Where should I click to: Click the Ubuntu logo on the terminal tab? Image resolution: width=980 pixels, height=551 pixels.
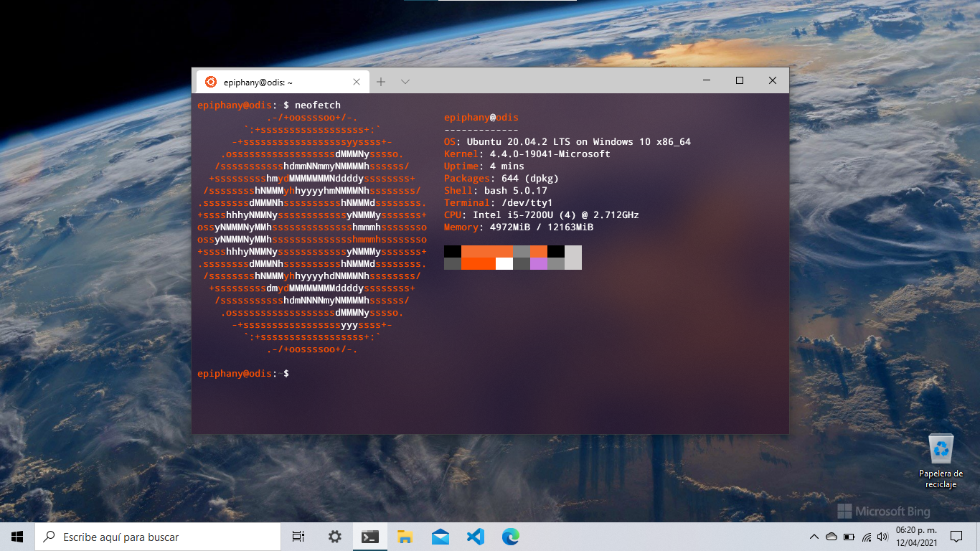point(211,82)
